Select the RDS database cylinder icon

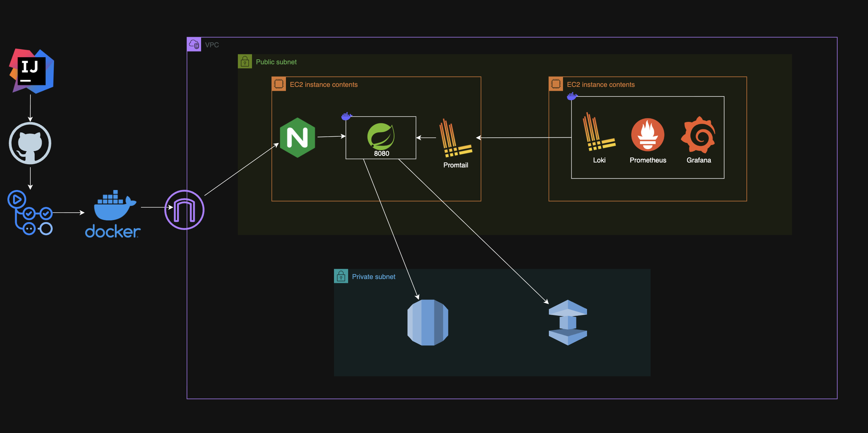point(428,322)
